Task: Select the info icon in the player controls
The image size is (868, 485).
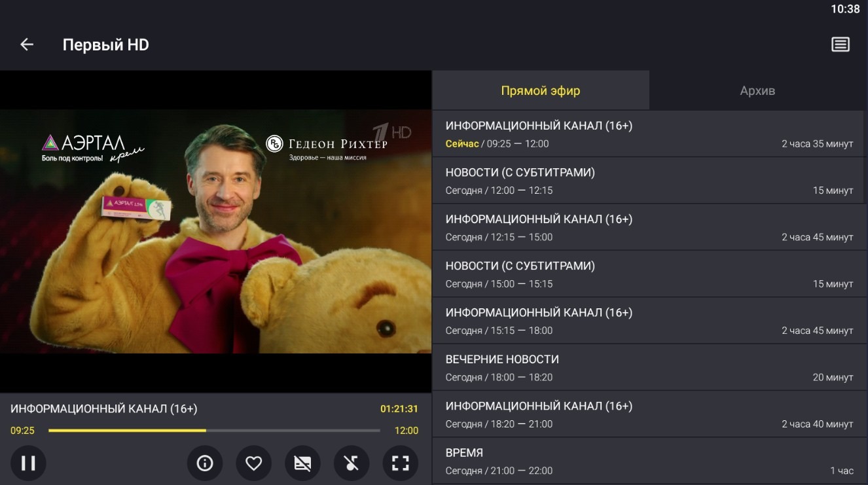Action: coord(205,463)
